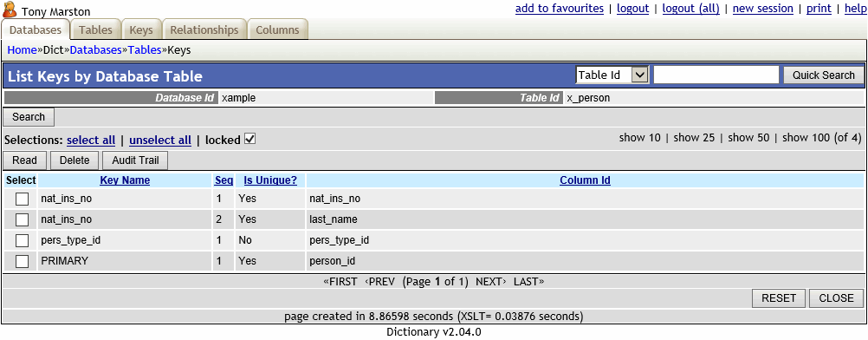Go to Home in breadcrumb
The image size is (868, 340).
click(22, 50)
